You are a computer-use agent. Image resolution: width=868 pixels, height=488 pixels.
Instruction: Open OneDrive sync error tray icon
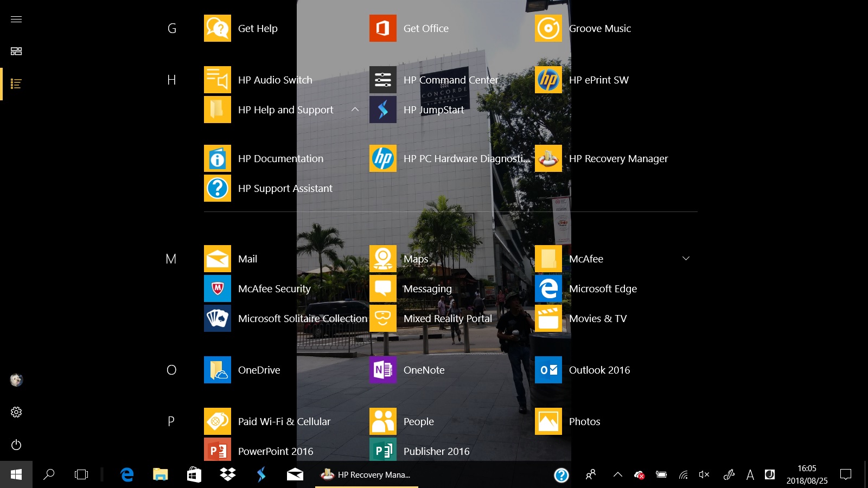639,474
